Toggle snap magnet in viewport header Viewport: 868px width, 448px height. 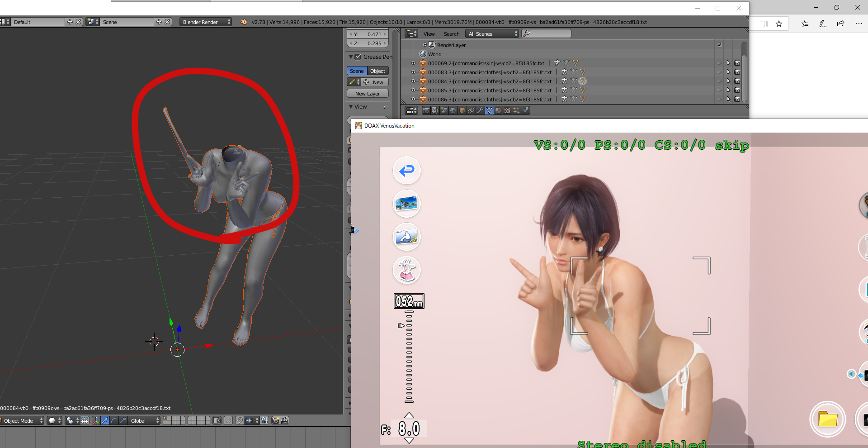pyautogui.click(x=240, y=420)
